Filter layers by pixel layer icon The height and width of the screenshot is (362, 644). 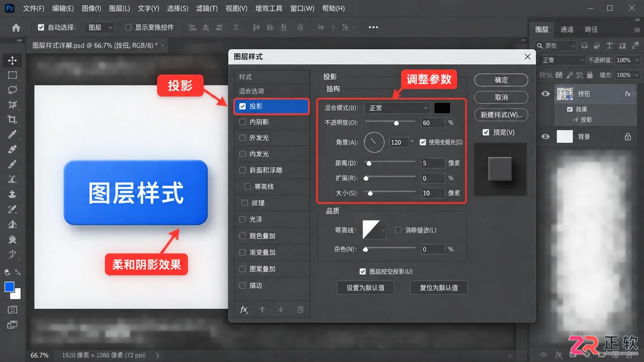pos(584,46)
